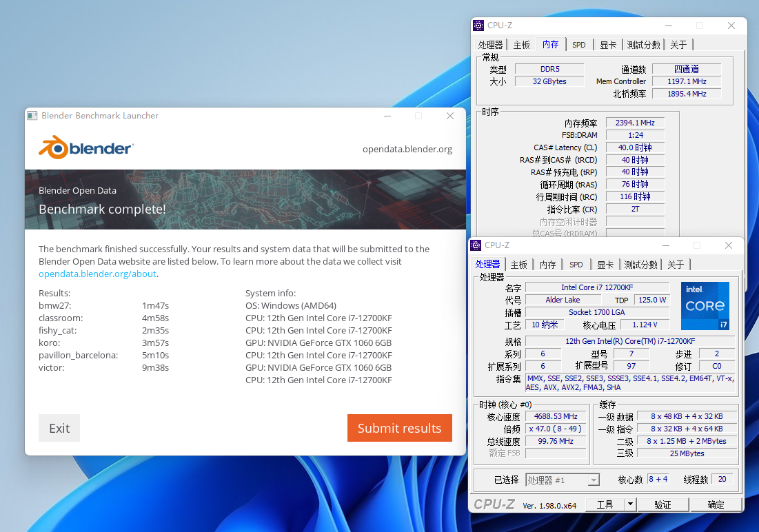Click the 2394.1 MHz memory frequency value
Image resolution: width=759 pixels, height=532 pixels.
[x=635, y=123]
